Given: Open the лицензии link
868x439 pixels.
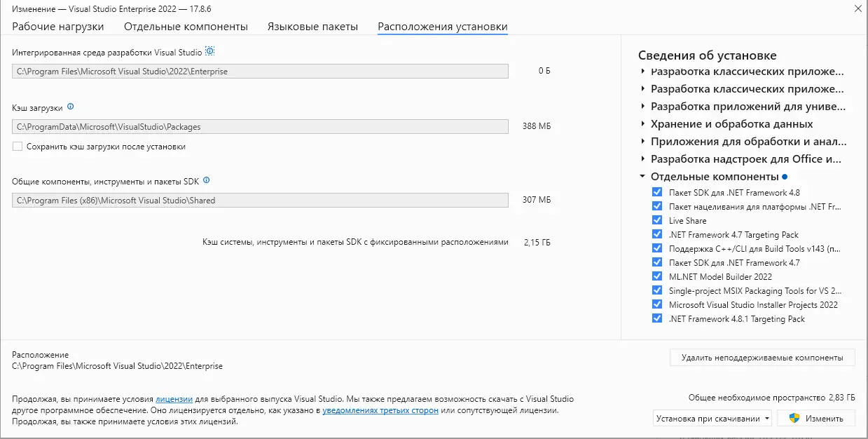Looking at the screenshot, I should pyautogui.click(x=173, y=398).
